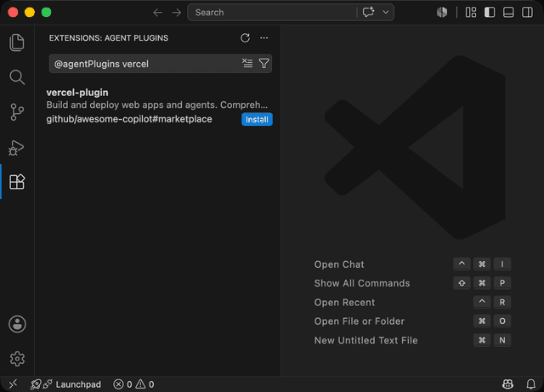Open Problems errors and warnings indicator

click(133, 384)
